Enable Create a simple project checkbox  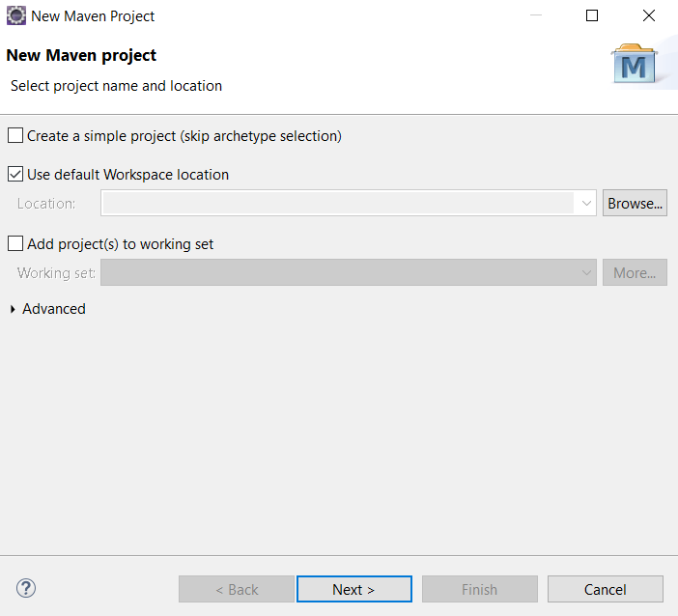coord(15,135)
